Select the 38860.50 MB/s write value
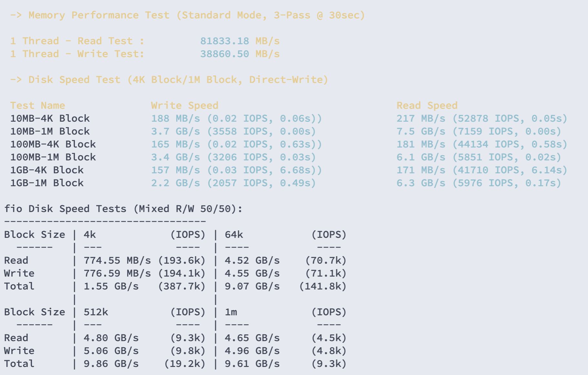The width and height of the screenshot is (588, 375). [240, 54]
